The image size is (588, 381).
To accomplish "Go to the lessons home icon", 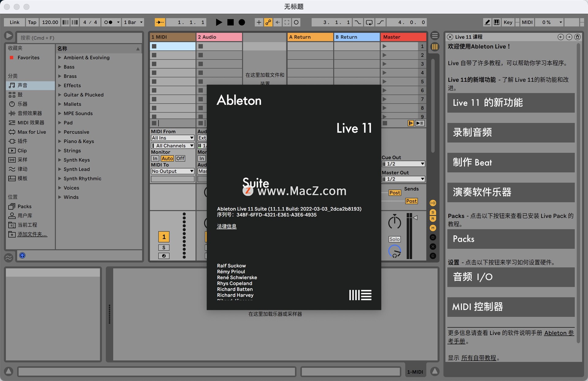I will click(x=577, y=37).
